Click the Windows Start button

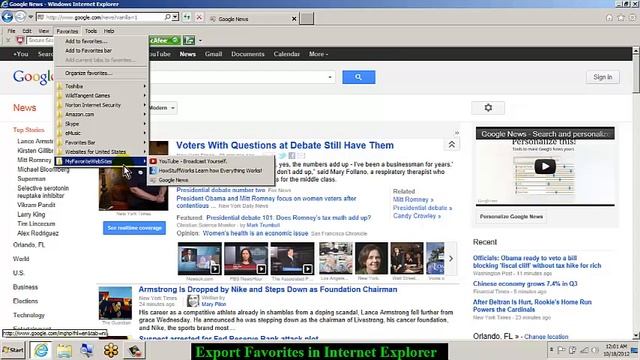point(13,350)
